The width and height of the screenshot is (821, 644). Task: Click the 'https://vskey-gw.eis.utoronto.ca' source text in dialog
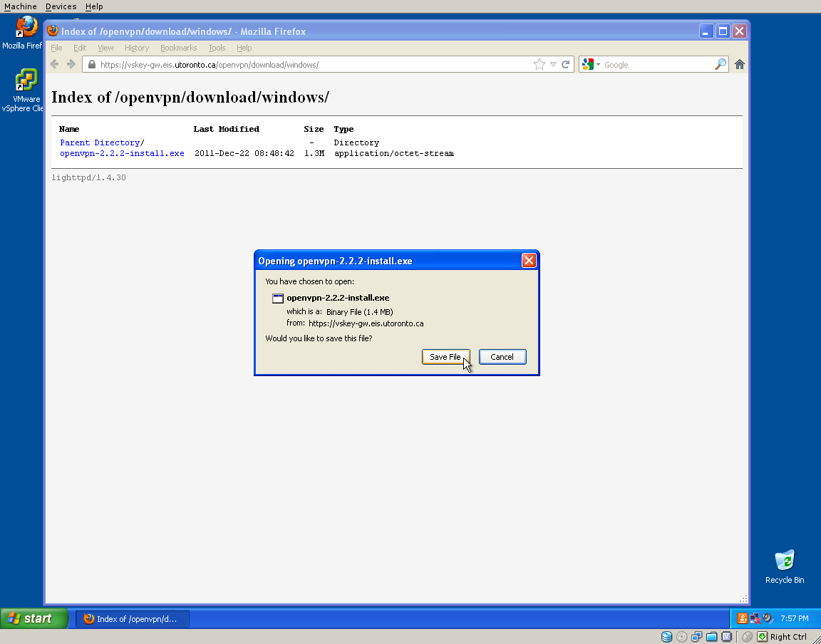coord(366,323)
